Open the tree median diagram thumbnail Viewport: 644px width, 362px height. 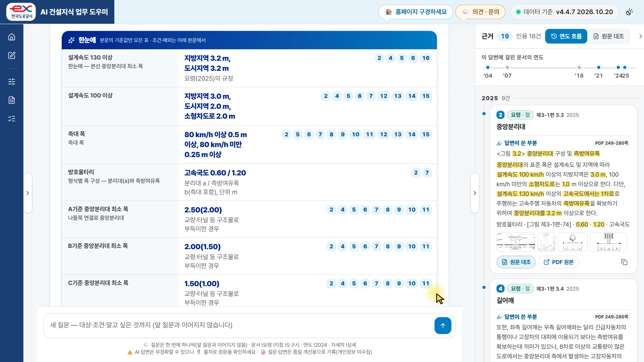(x=573, y=242)
